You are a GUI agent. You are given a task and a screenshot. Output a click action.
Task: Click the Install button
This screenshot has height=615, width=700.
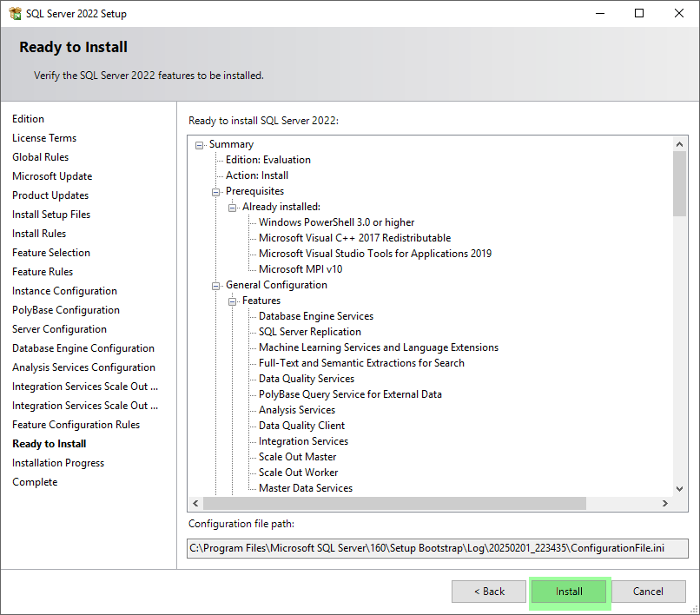pos(569,591)
